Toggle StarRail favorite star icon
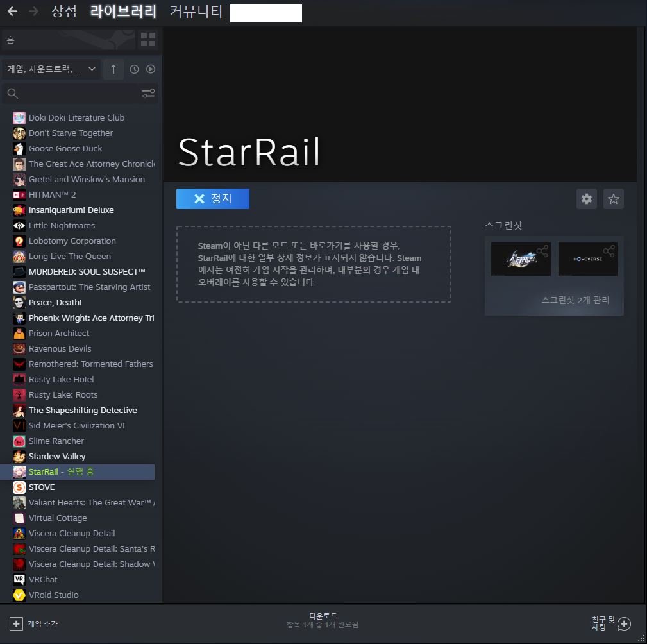The width and height of the screenshot is (647, 644). [614, 199]
